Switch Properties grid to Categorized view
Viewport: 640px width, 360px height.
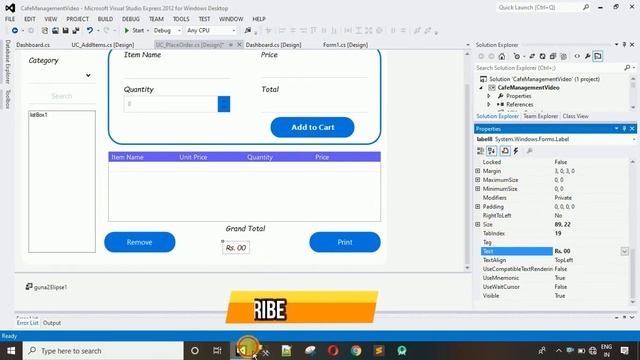[480, 151]
